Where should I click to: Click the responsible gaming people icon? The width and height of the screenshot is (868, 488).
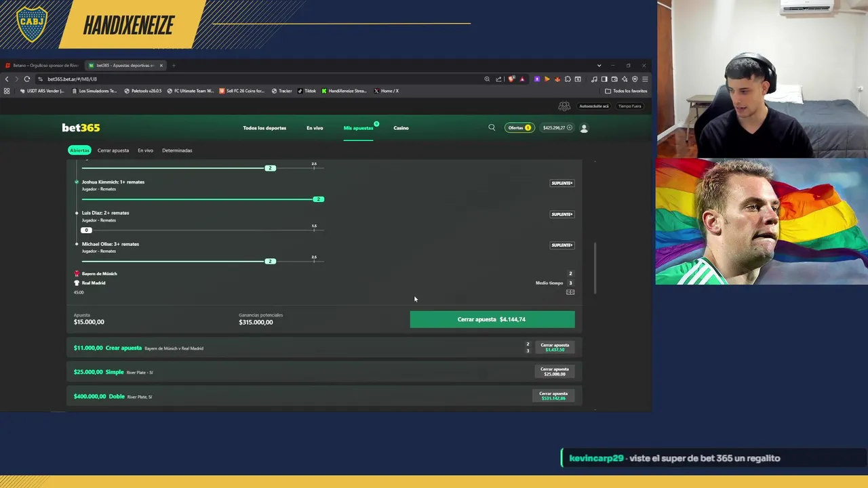pos(564,106)
